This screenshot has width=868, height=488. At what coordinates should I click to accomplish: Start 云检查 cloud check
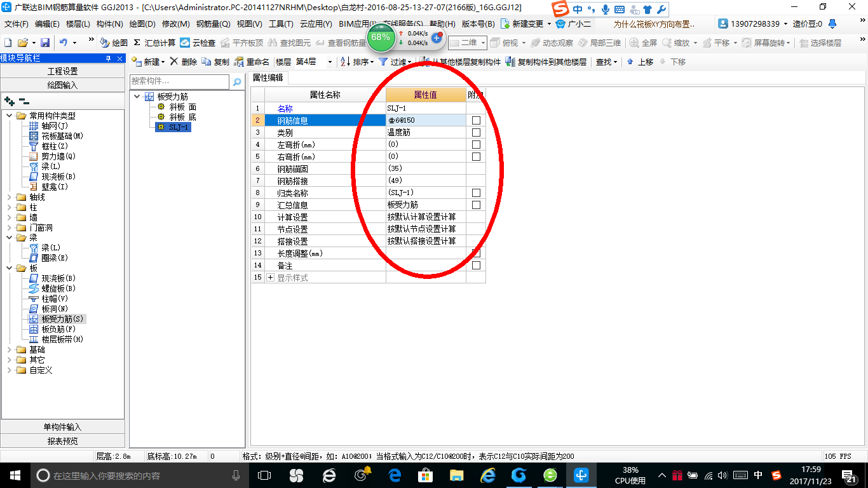tap(198, 43)
